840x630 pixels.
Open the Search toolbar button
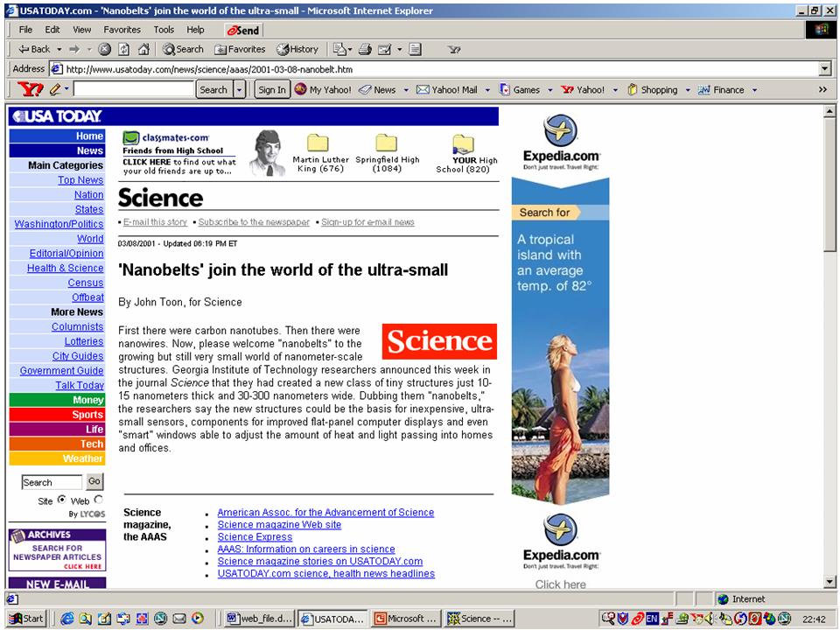[x=183, y=49]
